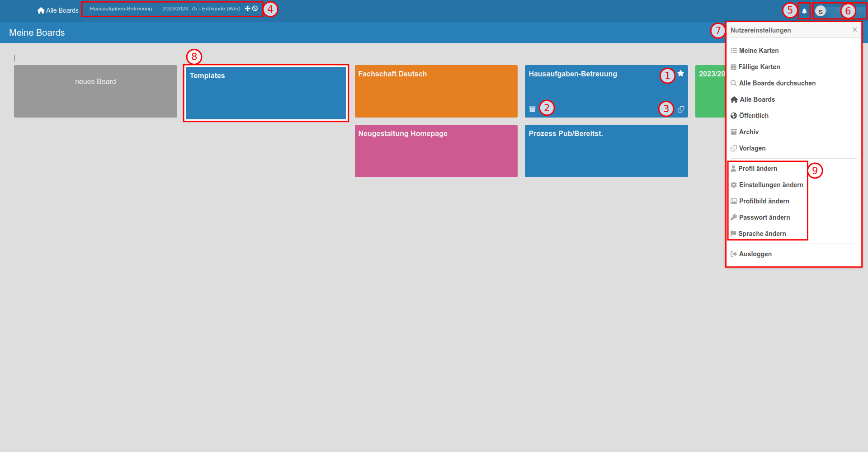The width and height of the screenshot is (868, 452).
Task: Open the notifications bell
Action: (x=804, y=11)
